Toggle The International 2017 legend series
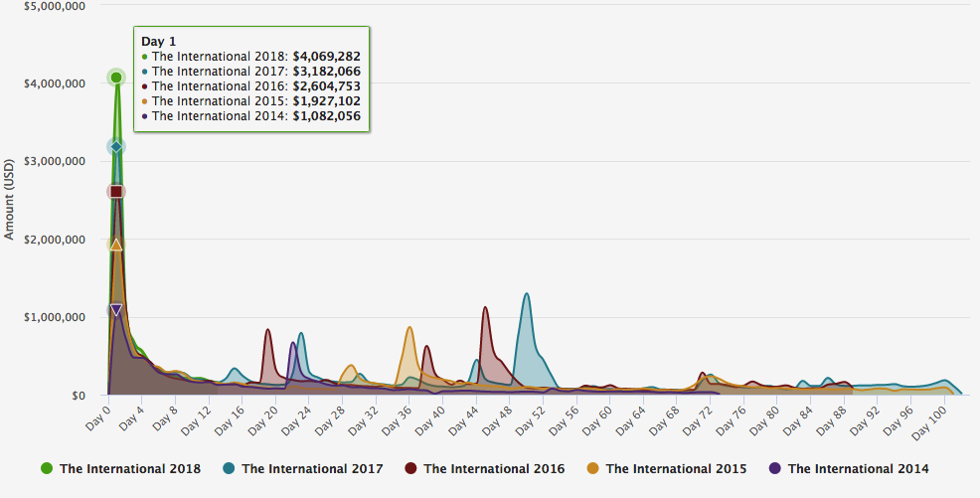 [302, 468]
